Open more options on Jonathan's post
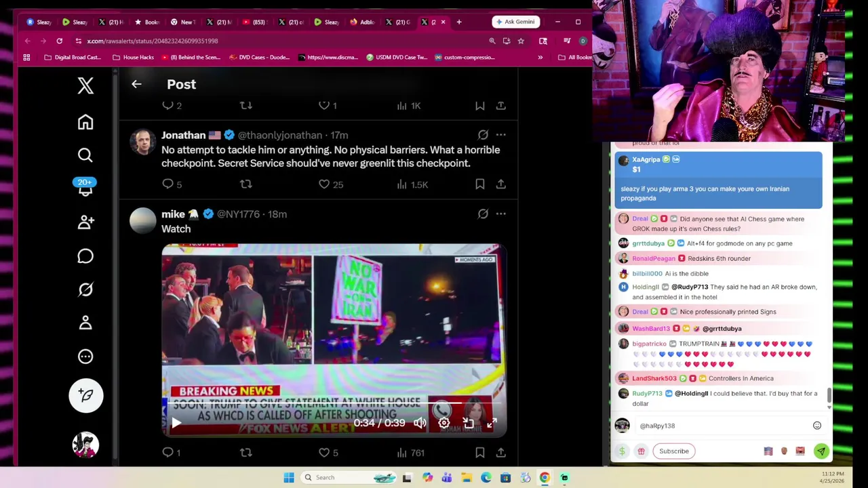Viewport: 868px width, 488px height. click(501, 135)
